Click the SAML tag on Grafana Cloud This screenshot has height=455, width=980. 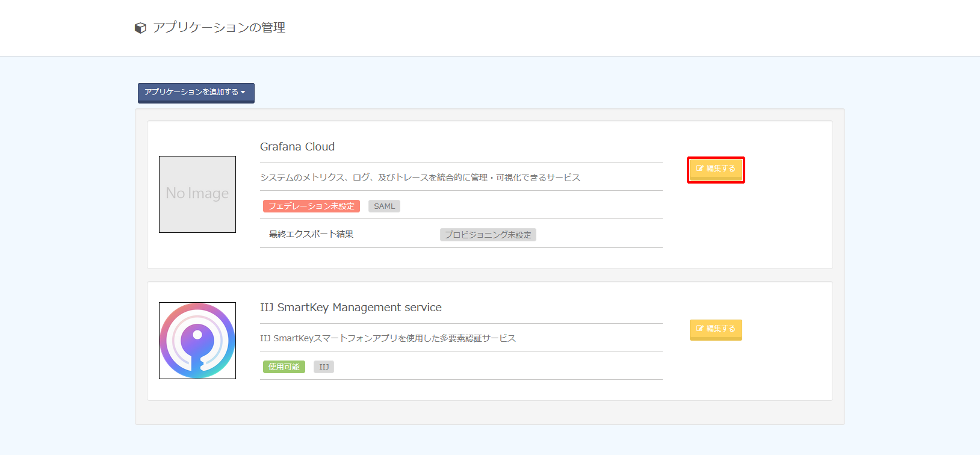tap(384, 206)
